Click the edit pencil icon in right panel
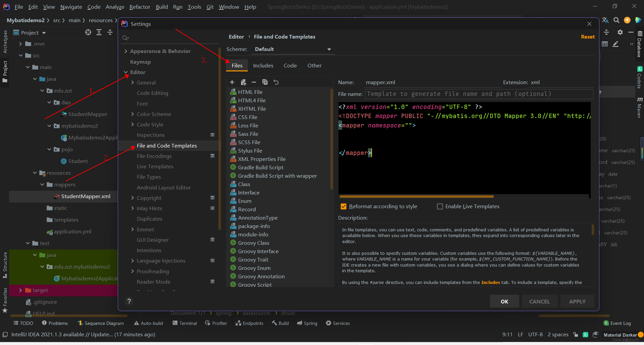This screenshot has width=644, height=345. [615, 44]
